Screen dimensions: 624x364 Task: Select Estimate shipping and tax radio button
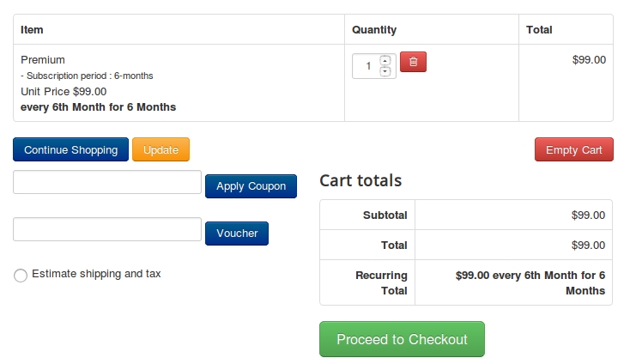(21, 276)
